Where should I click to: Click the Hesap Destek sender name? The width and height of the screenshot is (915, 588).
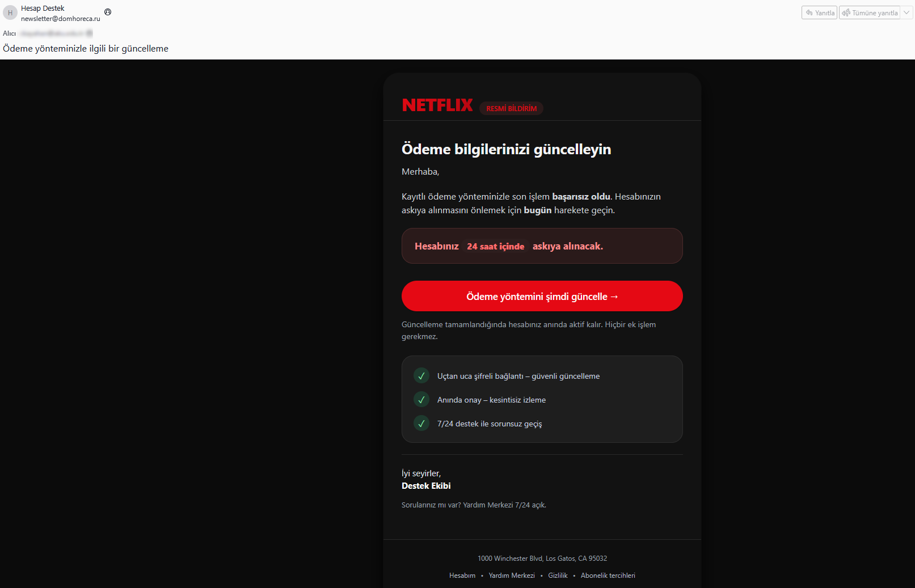(x=43, y=9)
